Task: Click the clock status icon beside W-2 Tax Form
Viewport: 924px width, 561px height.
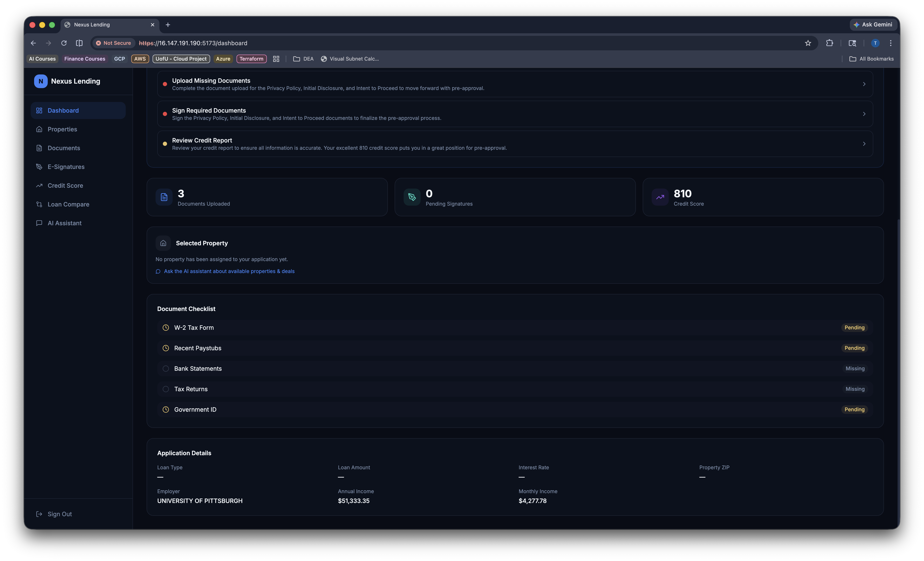Action: (166, 328)
